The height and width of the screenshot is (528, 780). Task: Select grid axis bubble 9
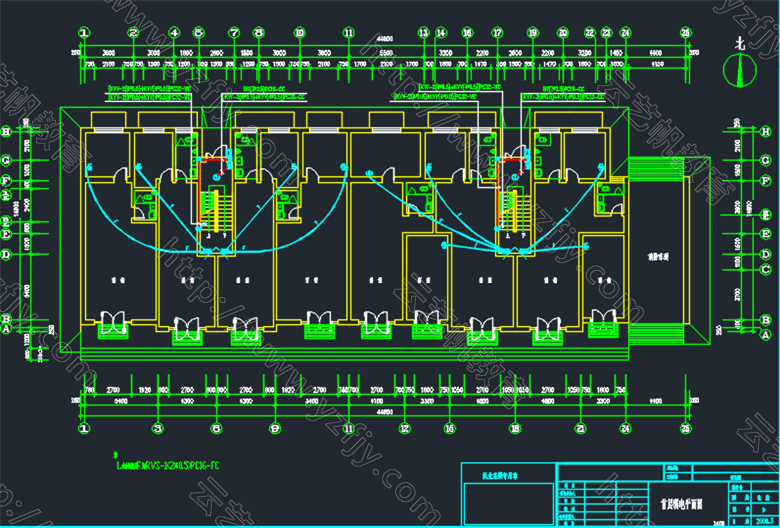(275, 428)
